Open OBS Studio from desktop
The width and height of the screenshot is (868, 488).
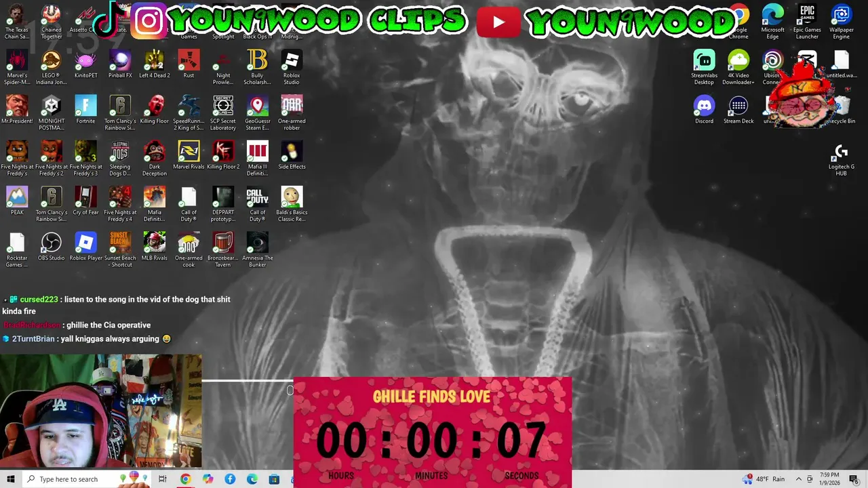(52, 246)
